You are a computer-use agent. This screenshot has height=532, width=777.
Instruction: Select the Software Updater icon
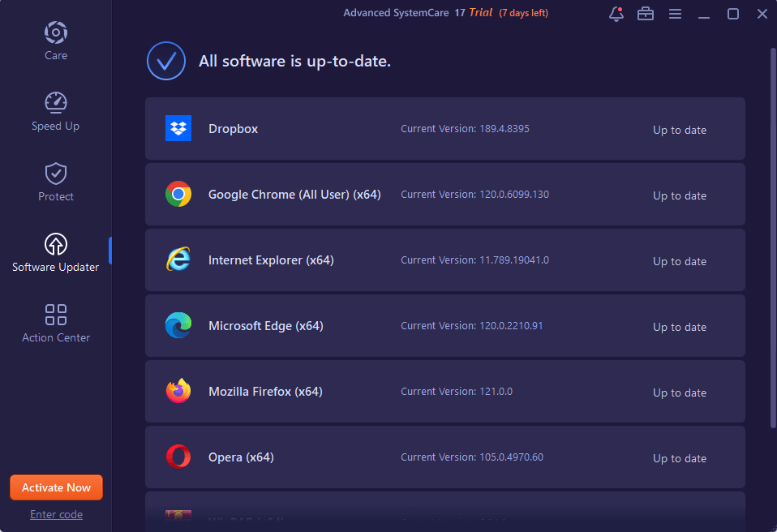(56, 244)
